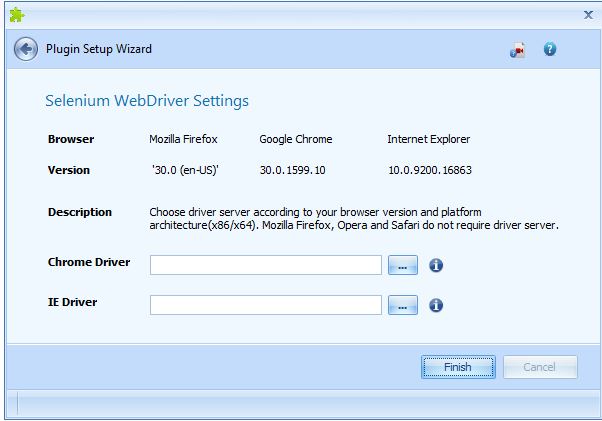Click the 'Mozilla Firefox' browser label
Screen dimensions: 602x421
183,139
